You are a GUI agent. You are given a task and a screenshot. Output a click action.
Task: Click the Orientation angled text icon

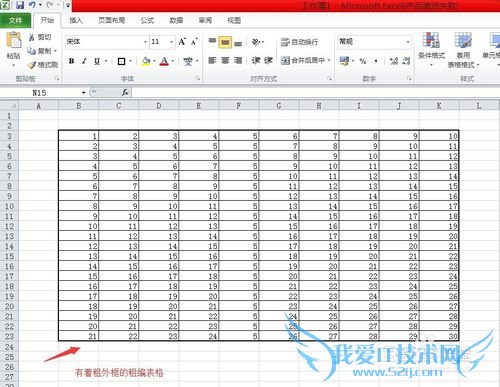256,42
